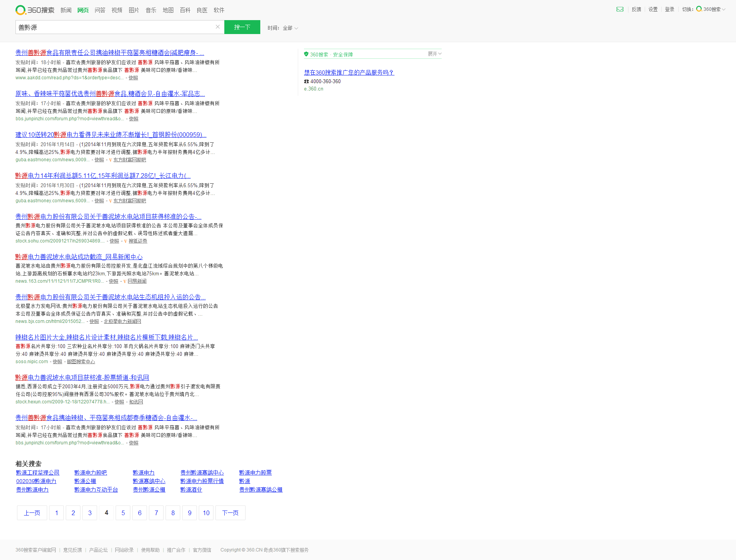The width and height of the screenshot is (736, 560).
Task: Clear the search box with the X icon
Action: [218, 27]
